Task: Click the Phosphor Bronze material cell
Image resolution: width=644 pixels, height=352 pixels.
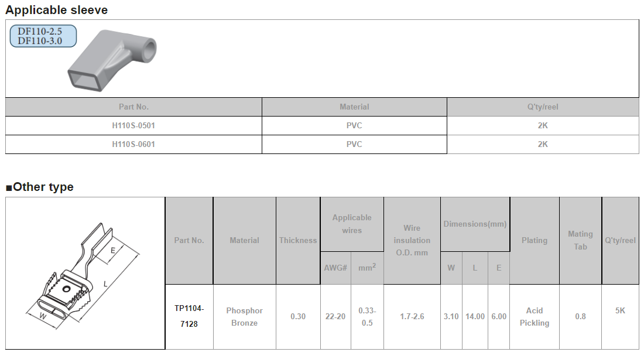Action: tap(244, 316)
